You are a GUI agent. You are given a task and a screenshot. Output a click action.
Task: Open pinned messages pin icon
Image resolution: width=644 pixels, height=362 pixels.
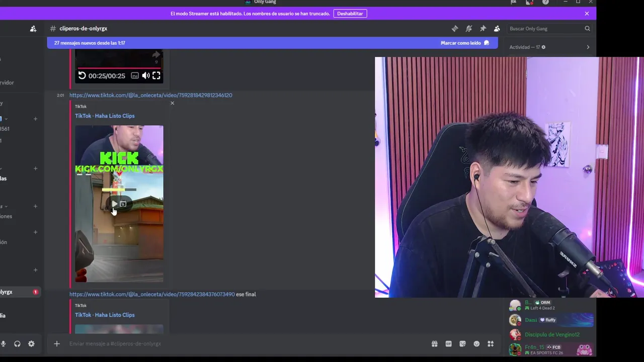pos(483,29)
